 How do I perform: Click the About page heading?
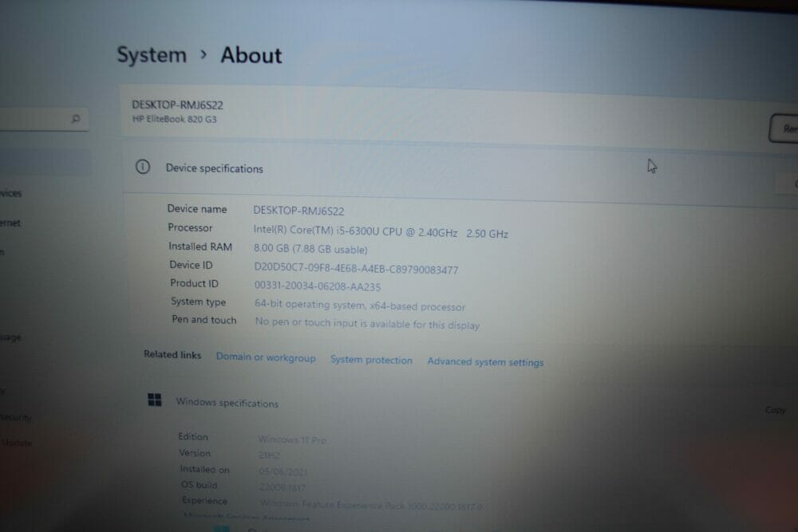pyautogui.click(x=251, y=56)
